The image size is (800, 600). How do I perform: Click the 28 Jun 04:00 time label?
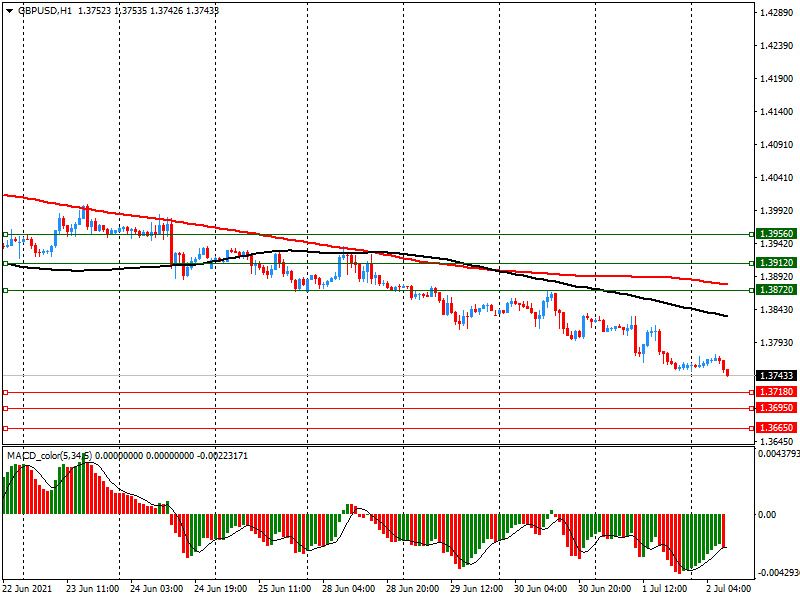click(x=350, y=589)
